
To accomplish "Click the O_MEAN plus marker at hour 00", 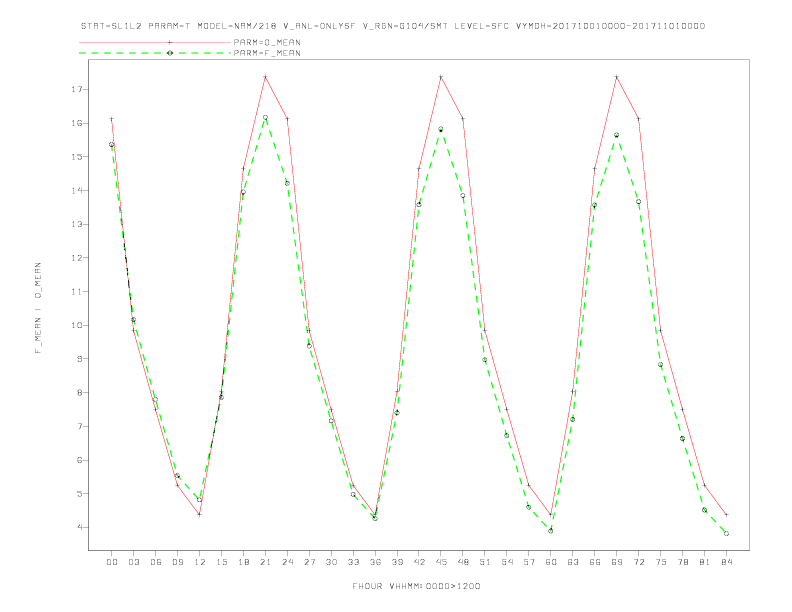I will point(112,119).
